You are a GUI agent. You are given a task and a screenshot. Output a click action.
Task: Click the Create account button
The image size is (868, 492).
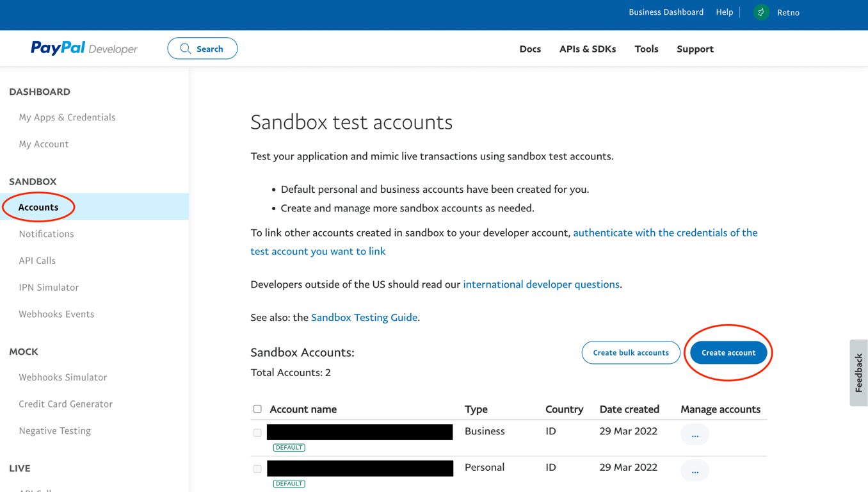(x=728, y=352)
